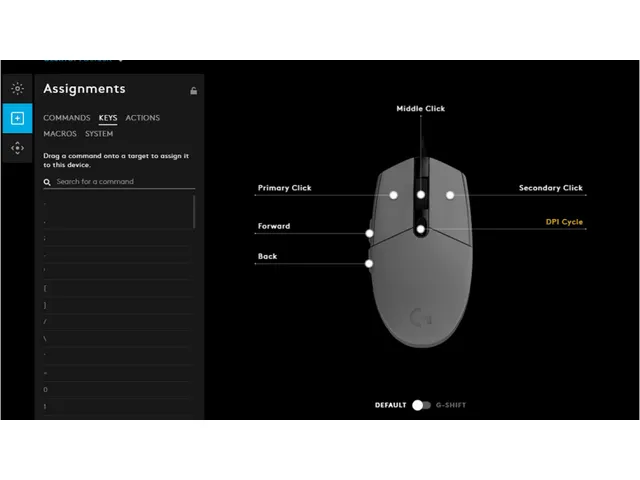Open the LIGHTSYNC lighting settings icon

click(x=17, y=88)
